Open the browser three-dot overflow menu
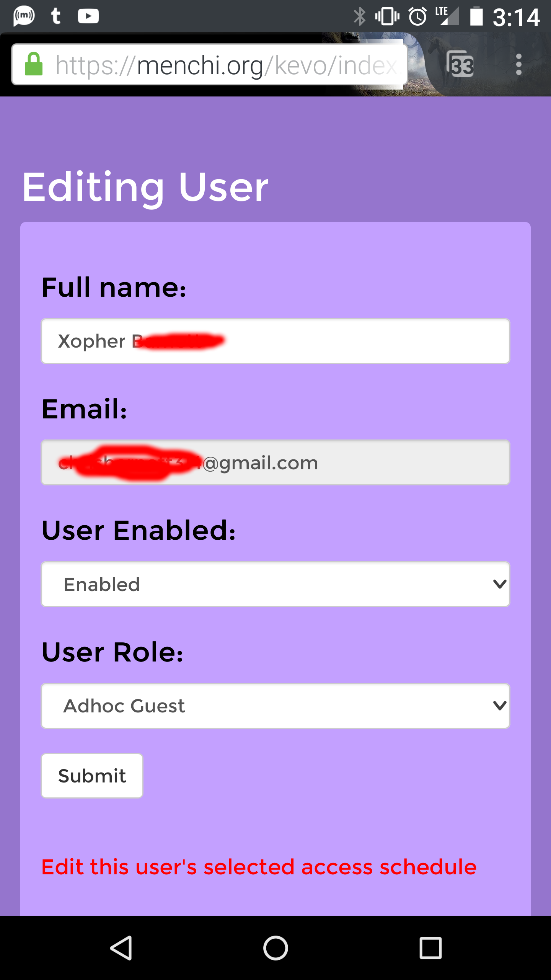 518,64
